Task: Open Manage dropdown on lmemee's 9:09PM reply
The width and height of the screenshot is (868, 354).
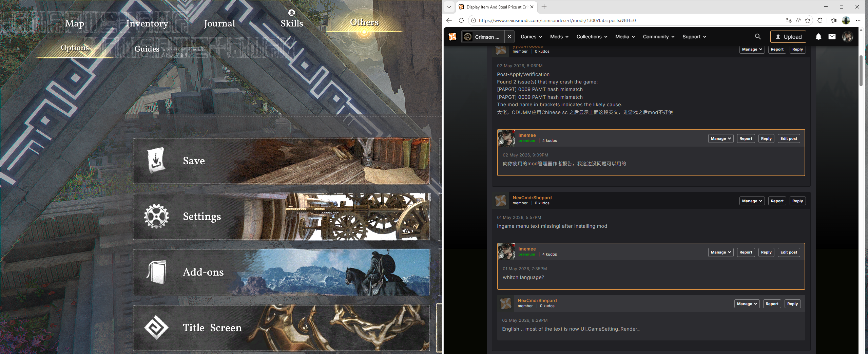Action: pos(721,138)
